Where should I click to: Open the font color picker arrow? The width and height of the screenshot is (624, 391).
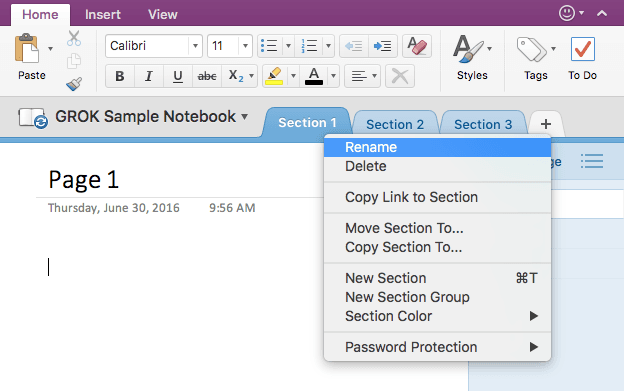333,76
